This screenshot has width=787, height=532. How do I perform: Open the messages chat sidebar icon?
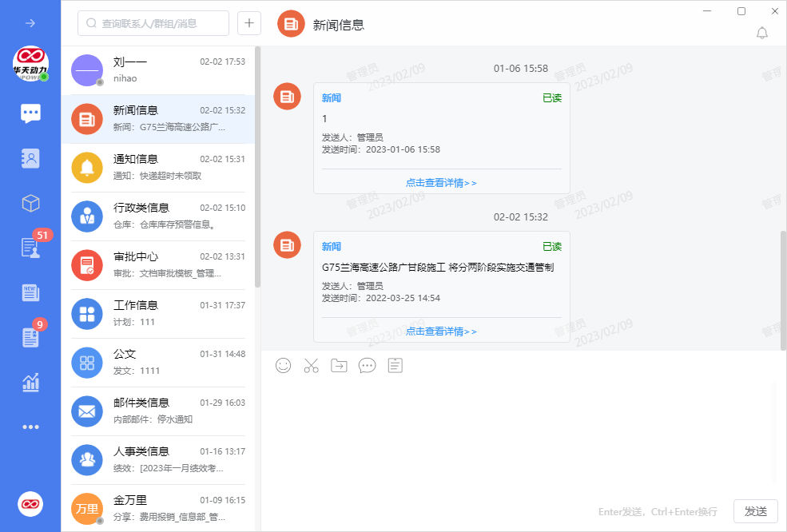tap(30, 113)
